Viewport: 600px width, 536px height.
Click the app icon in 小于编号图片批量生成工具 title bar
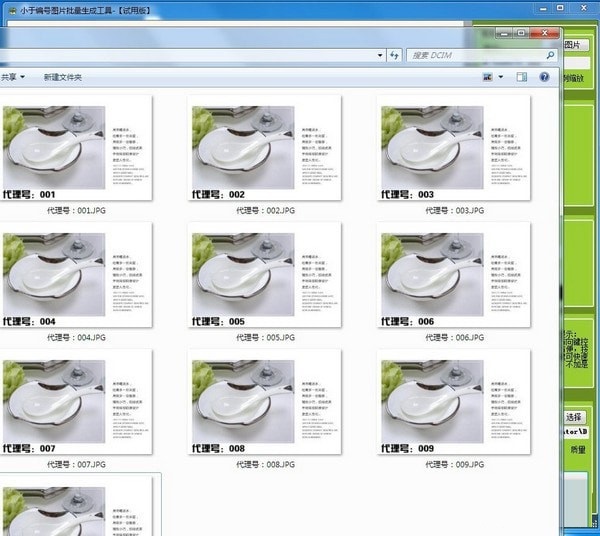[13, 11]
